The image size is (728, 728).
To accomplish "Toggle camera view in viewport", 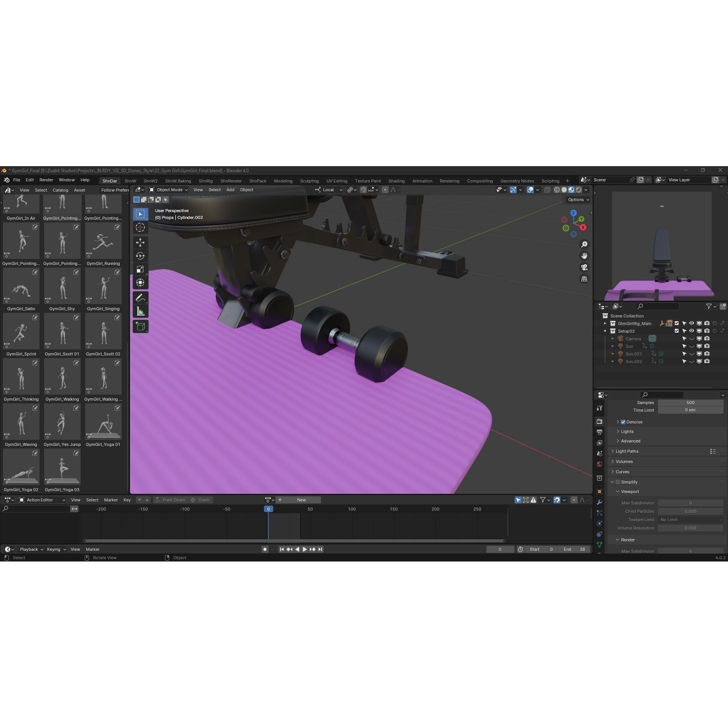I will click(584, 267).
